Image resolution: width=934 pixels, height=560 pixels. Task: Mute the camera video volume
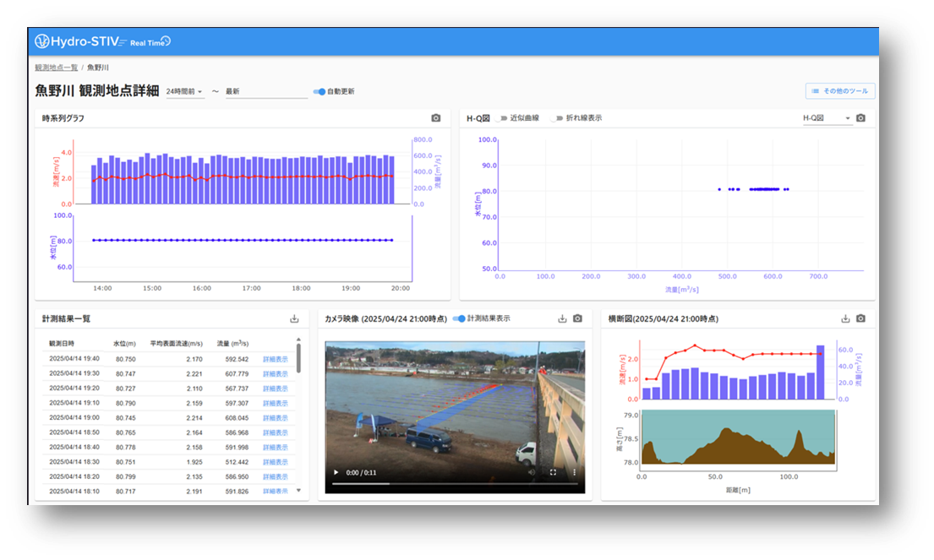pos(532,472)
